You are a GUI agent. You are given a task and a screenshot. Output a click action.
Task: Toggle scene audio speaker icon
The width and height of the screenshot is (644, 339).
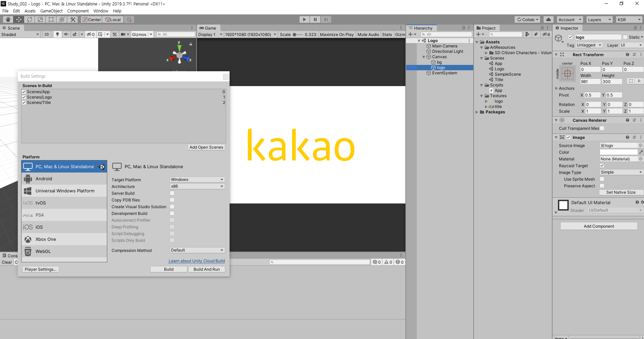66,34
